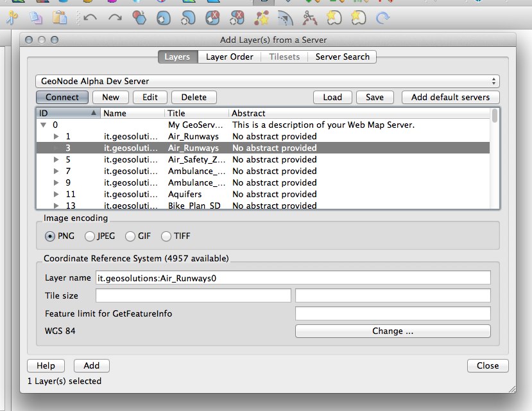Click the second Tile size field
Screen dimensions: 532x411
coord(393,295)
